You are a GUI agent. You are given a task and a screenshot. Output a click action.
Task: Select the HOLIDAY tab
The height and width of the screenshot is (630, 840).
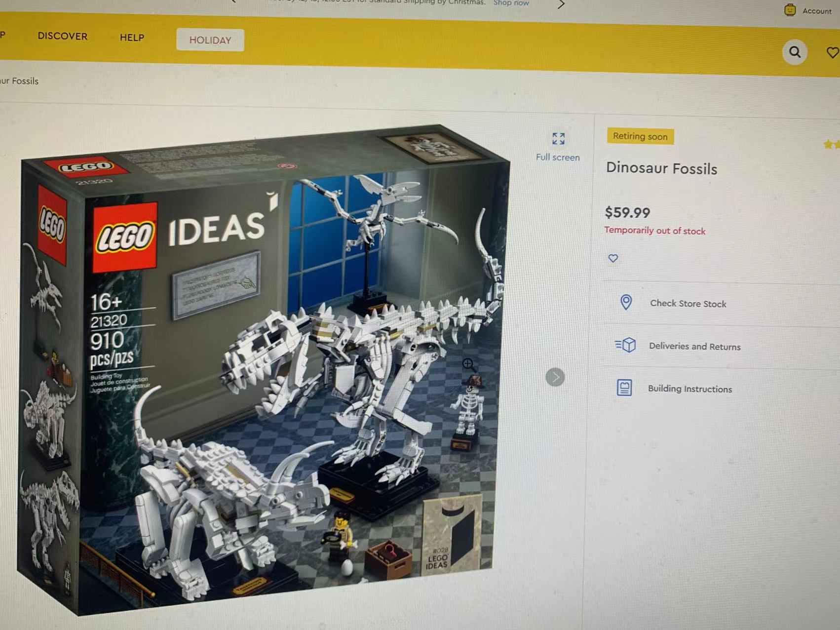point(210,40)
